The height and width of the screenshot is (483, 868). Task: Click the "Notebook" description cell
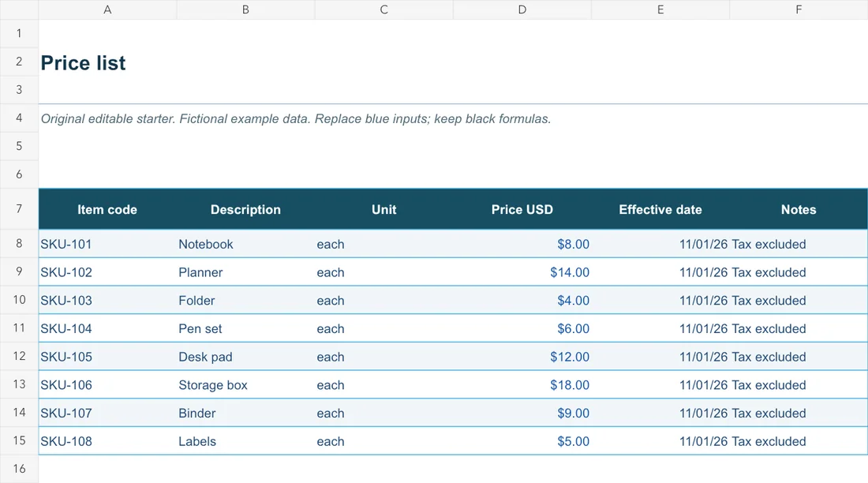tap(245, 245)
